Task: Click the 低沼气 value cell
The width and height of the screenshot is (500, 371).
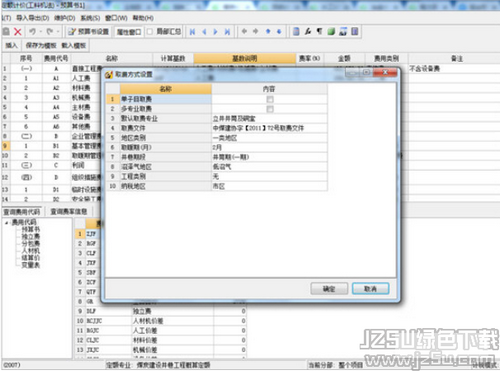Action: point(269,167)
